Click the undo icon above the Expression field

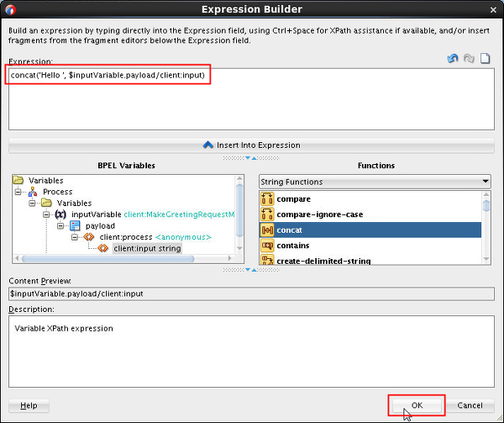tap(454, 59)
